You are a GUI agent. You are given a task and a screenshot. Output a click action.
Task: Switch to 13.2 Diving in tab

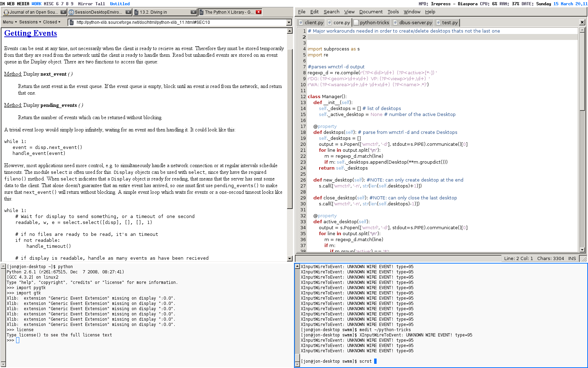(x=165, y=12)
